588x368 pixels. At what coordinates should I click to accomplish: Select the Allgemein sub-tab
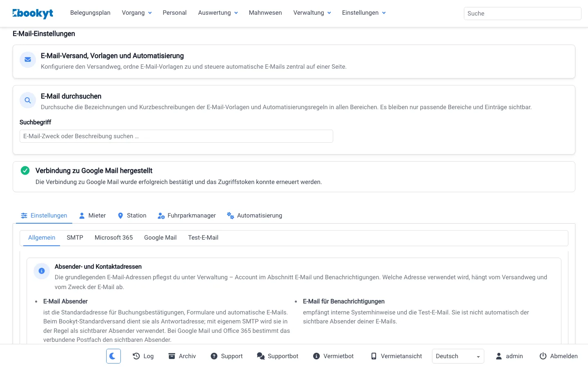tap(42, 238)
